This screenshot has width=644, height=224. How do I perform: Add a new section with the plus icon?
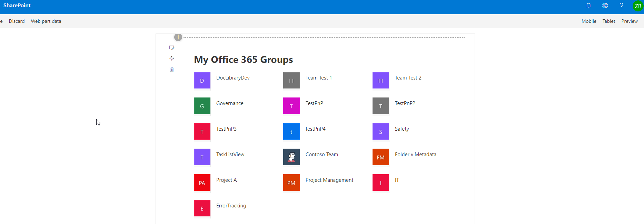tap(178, 37)
